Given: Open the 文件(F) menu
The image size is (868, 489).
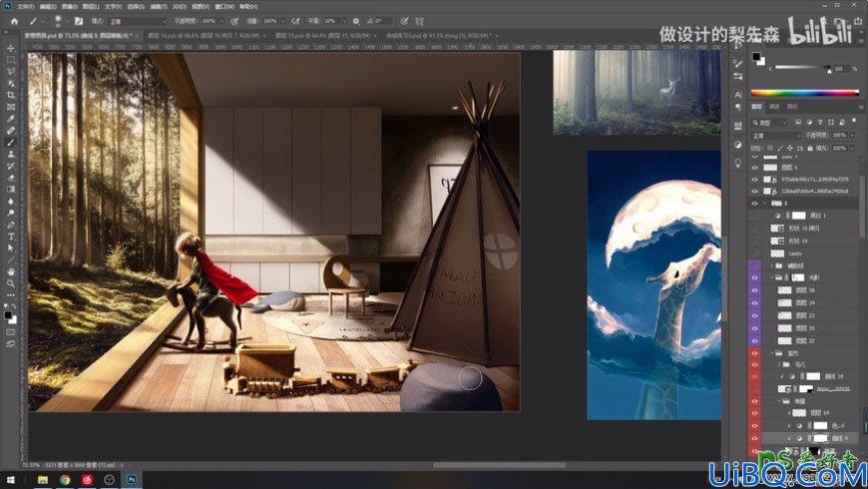Looking at the screenshot, I should click(26, 7).
